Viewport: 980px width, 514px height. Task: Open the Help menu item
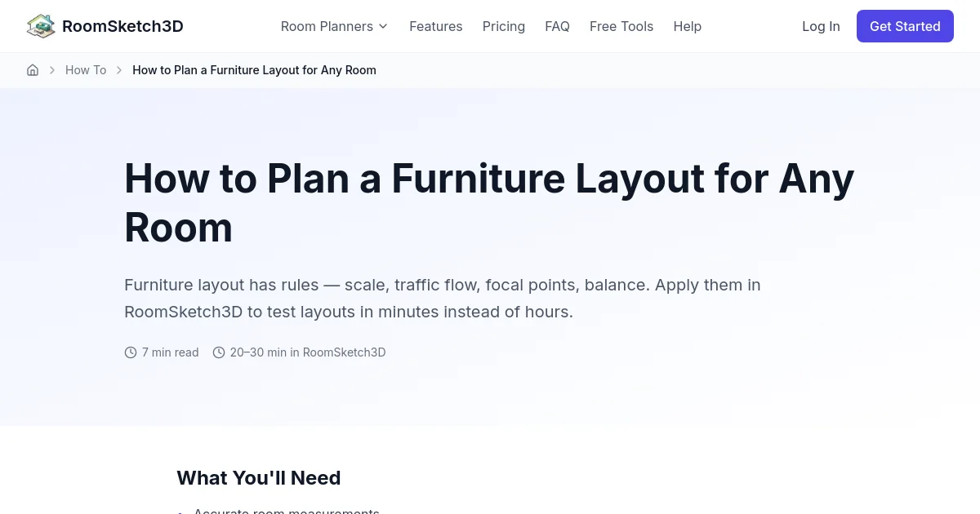pyautogui.click(x=688, y=26)
